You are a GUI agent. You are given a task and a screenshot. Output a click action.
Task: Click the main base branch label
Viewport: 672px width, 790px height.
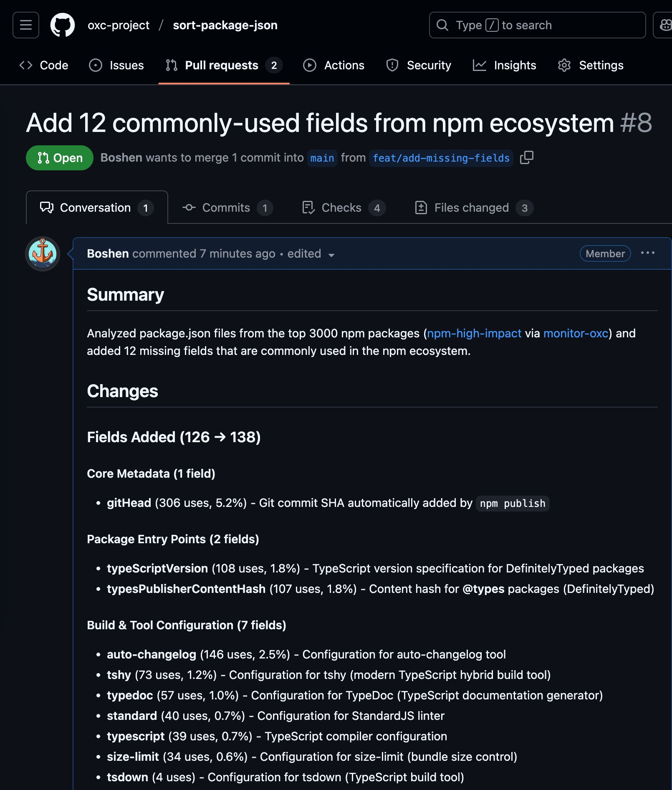322,158
